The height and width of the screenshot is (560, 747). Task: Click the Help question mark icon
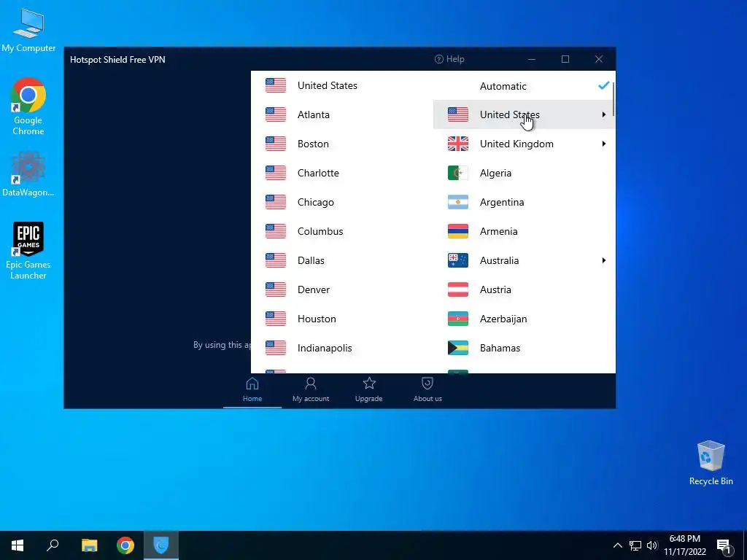[x=438, y=59]
